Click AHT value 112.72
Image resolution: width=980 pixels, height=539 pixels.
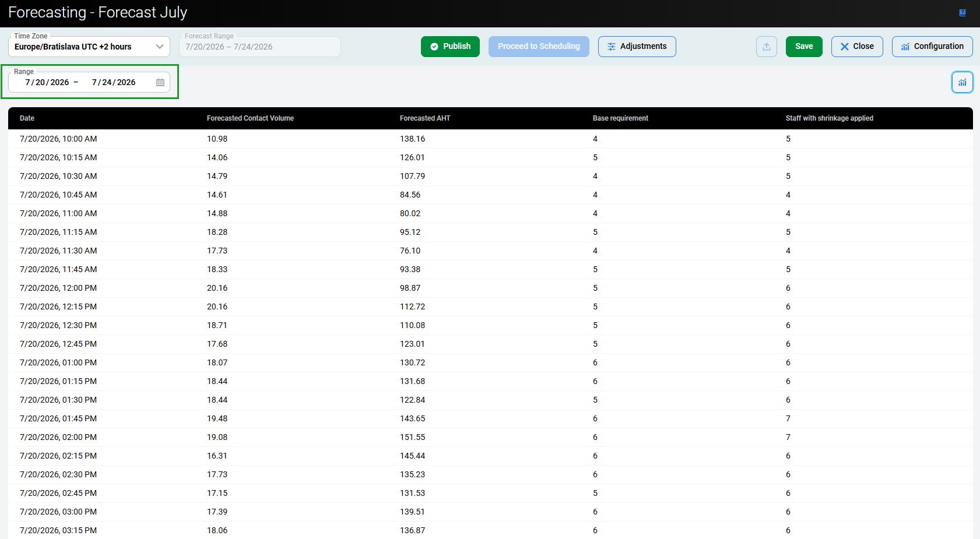click(x=412, y=307)
